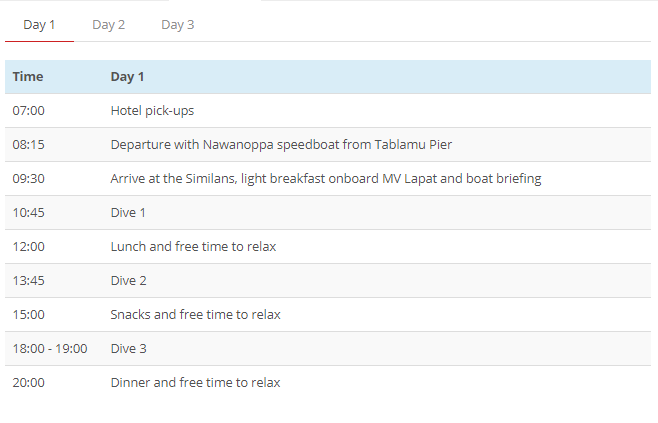Select the Day 3 tab

tap(178, 25)
